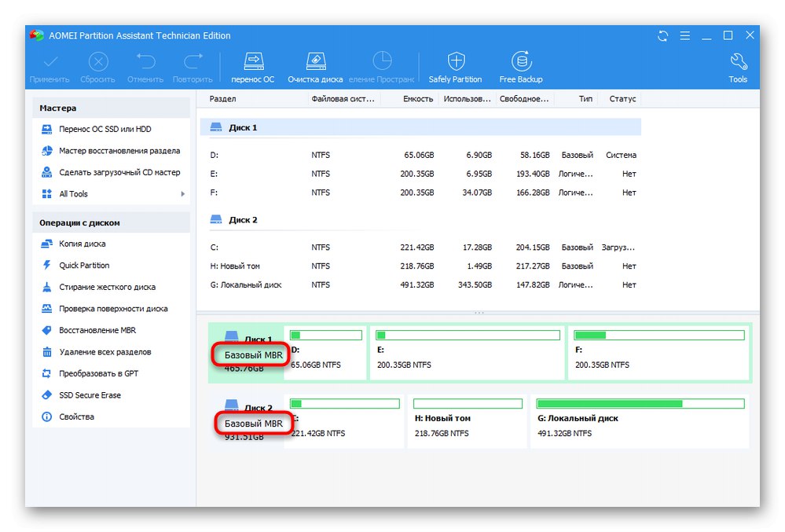Expand the 'All Tools' submenu arrow
Viewport: 785px width, 532px height.
tap(182, 194)
